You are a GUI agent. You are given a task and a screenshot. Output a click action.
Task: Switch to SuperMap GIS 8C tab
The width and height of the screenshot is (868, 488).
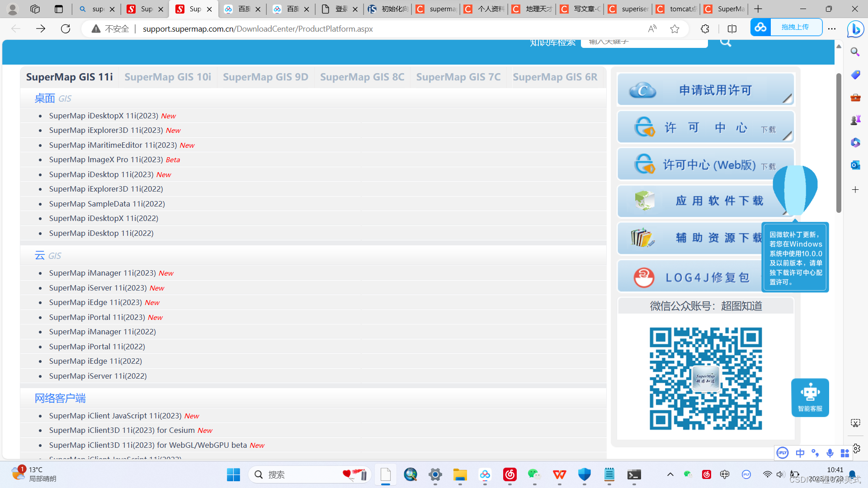point(362,77)
